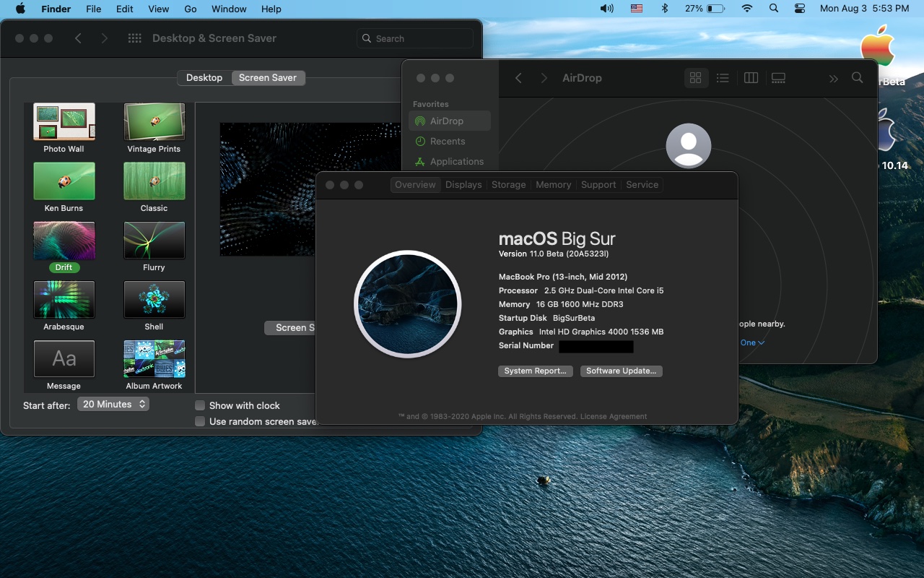Go back in System Preferences

pyautogui.click(x=78, y=38)
